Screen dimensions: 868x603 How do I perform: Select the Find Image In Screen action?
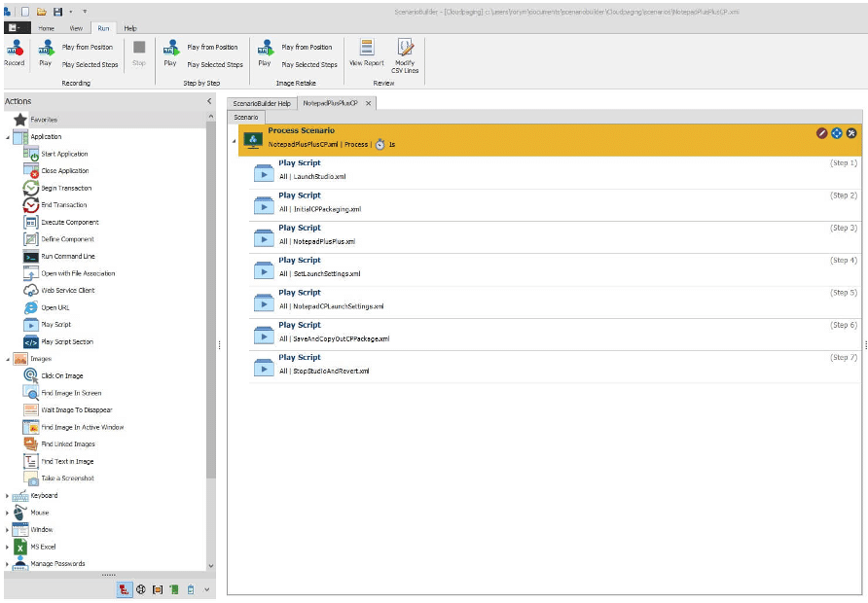[x=62, y=393]
